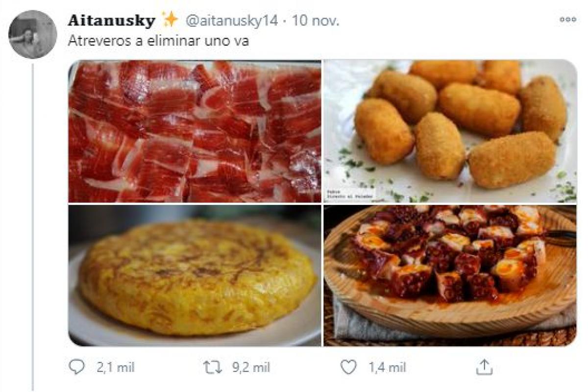Open the 10 nov. timestamp link
The width and height of the screenshot is (588, 392).
point(316,21)
